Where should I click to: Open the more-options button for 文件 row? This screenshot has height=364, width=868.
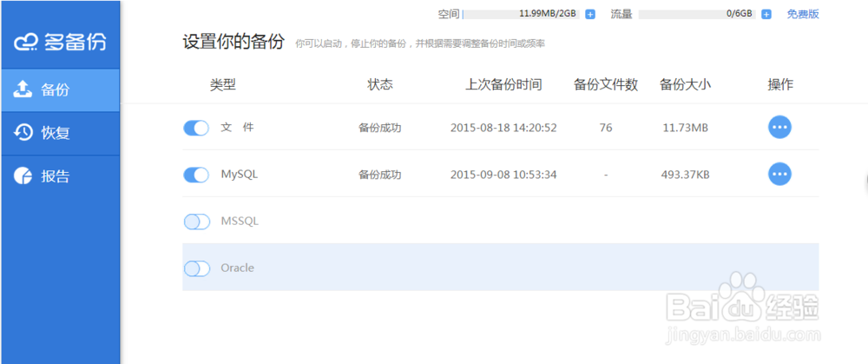coord(779,128)
